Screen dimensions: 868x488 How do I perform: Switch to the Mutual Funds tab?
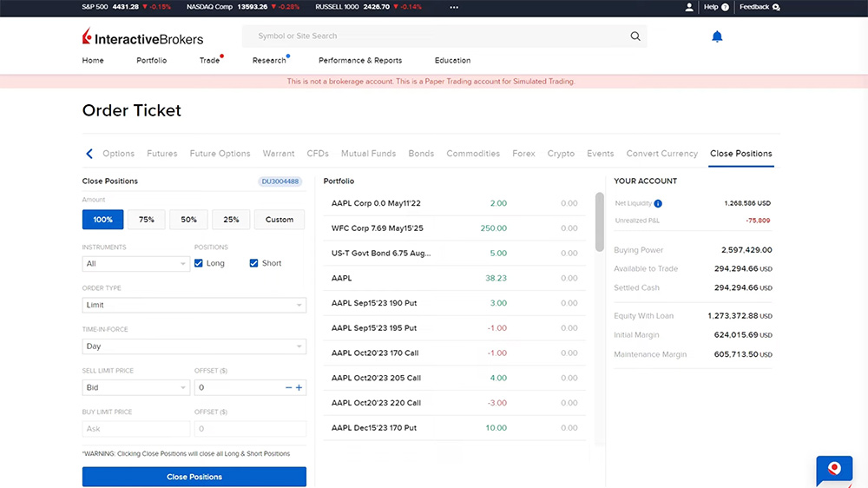369,154
